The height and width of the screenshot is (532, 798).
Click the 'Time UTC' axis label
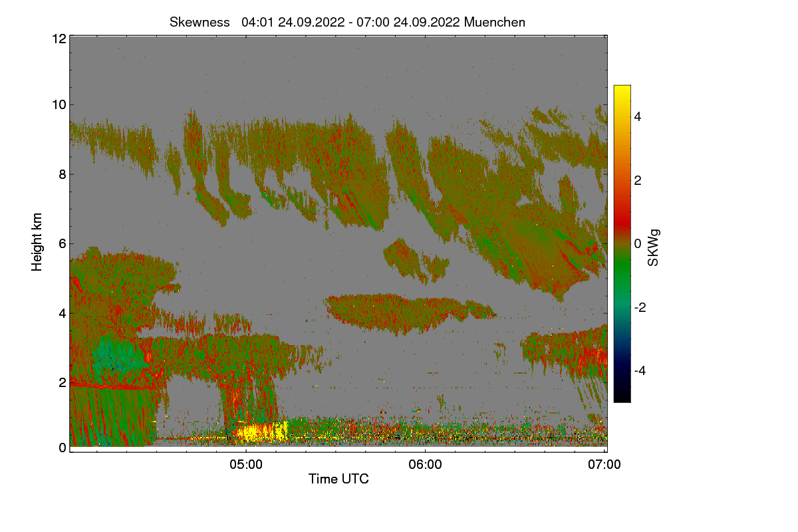338,479
